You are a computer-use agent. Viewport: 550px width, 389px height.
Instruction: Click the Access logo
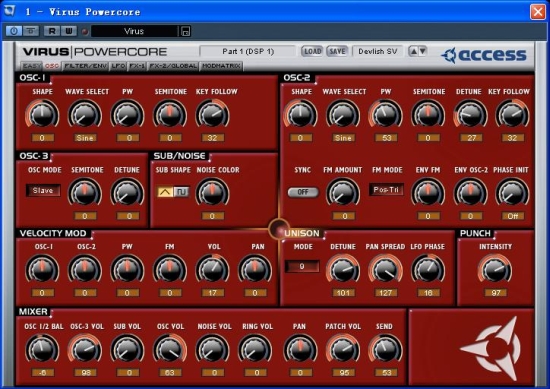[x=484, y=55]
